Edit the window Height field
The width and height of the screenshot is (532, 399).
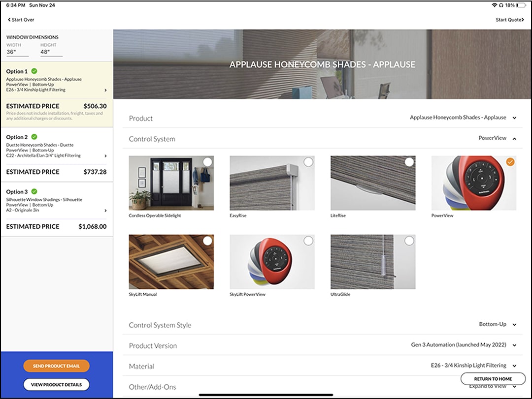point(51,52)
